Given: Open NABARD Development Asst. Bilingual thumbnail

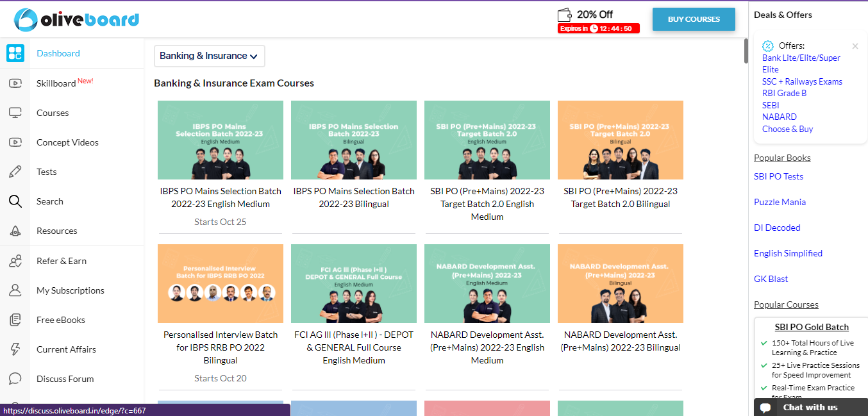Looking at the screenshot, I should [621, 283].
